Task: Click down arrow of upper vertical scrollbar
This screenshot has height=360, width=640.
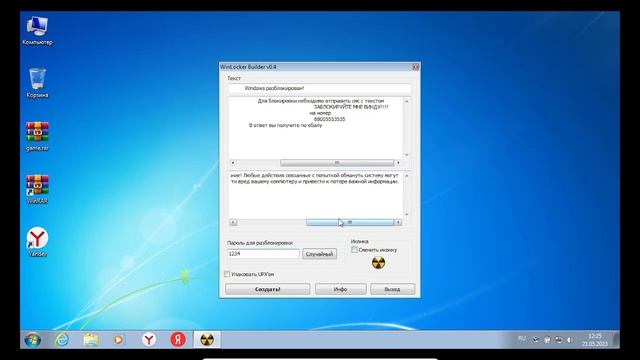Action: (407, 155)
